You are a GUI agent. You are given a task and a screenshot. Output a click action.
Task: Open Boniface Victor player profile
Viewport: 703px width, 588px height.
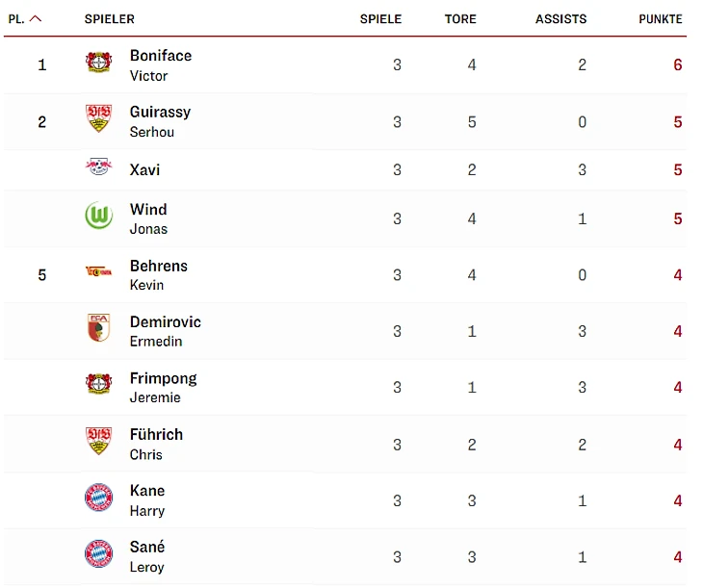point(160,64)
